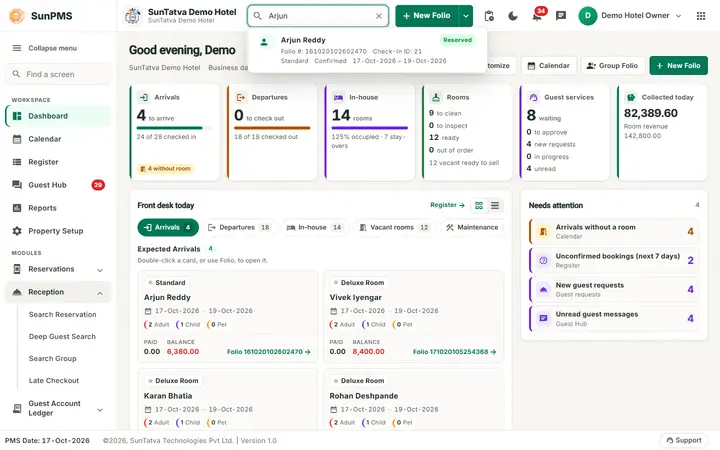This screenshot has width=720, height=450.
Task: Expand the Guest Account Ledger module
Action: click(58, 408)
